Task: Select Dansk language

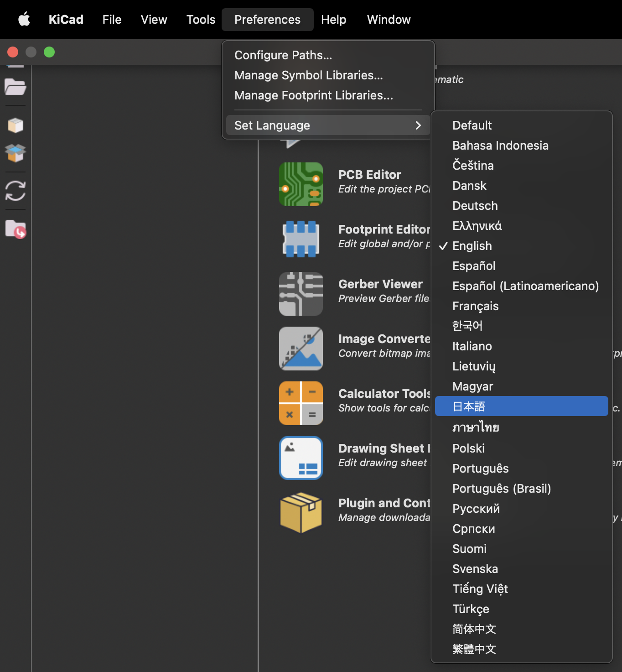Action: pyautogui.click(x=522, y=186)
